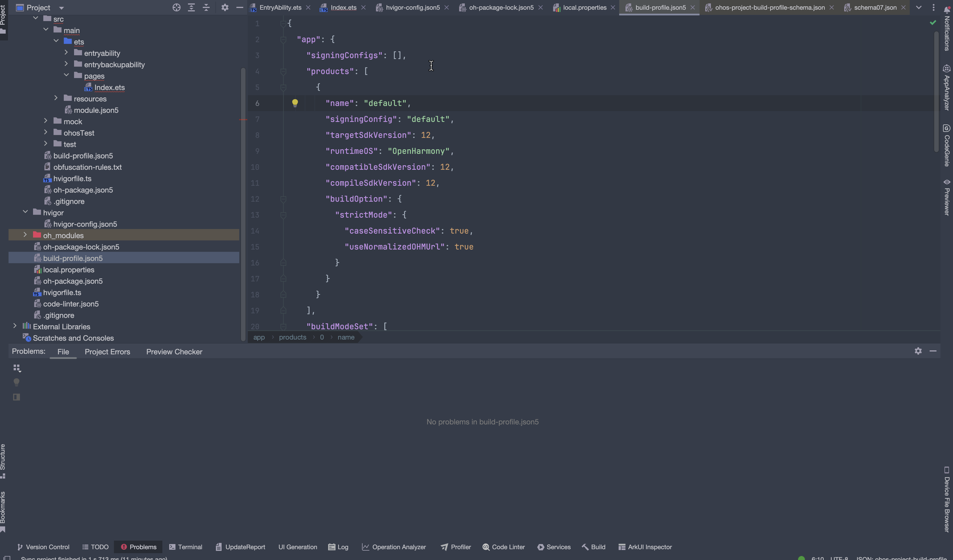Viewport: 953px width, 560px height.
Task: Open Previewer side panel
Action: click(946, 197)
